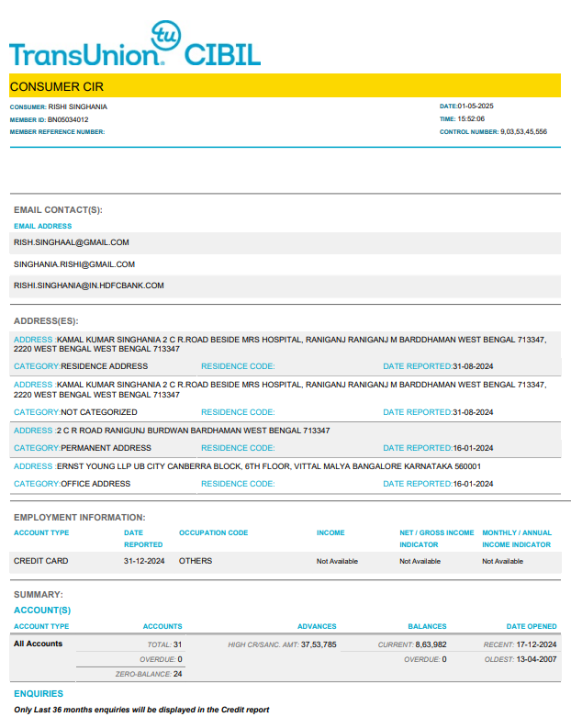
Task: Select current balance 8,63,982
Action: pyautogui.click(x=431, y=644)
